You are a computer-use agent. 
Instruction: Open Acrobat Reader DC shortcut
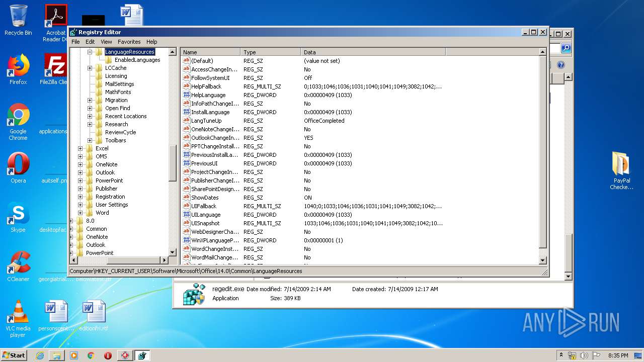[55, 23]
